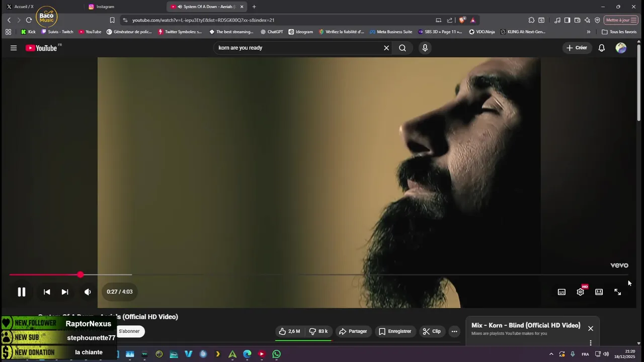
Task: Open the YouTube hamburger guide menu
Action: click(x=14, y=48)
